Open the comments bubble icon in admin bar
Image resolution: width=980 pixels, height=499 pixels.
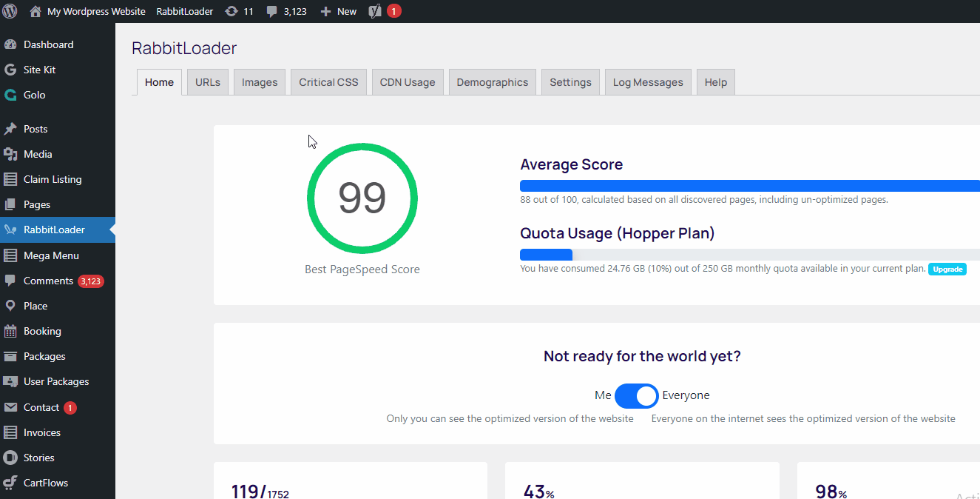[x=272, y=12]
